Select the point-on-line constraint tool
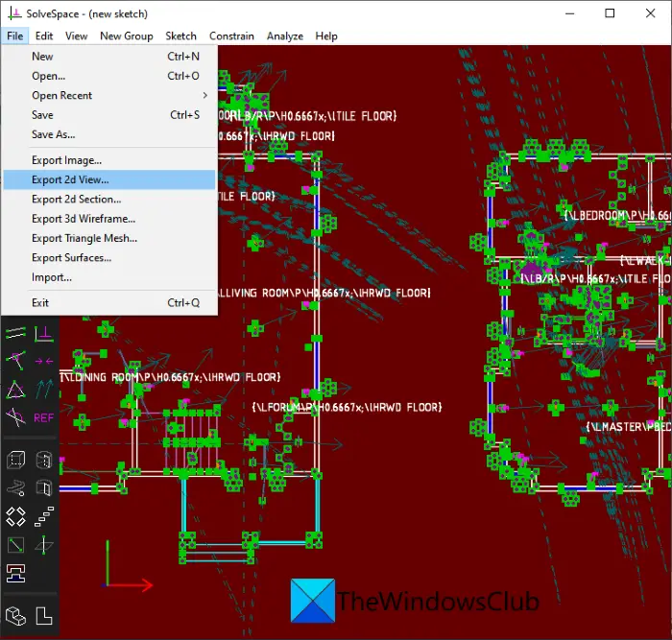This screenshot has height=640, width=672. (x=16, y=360)
